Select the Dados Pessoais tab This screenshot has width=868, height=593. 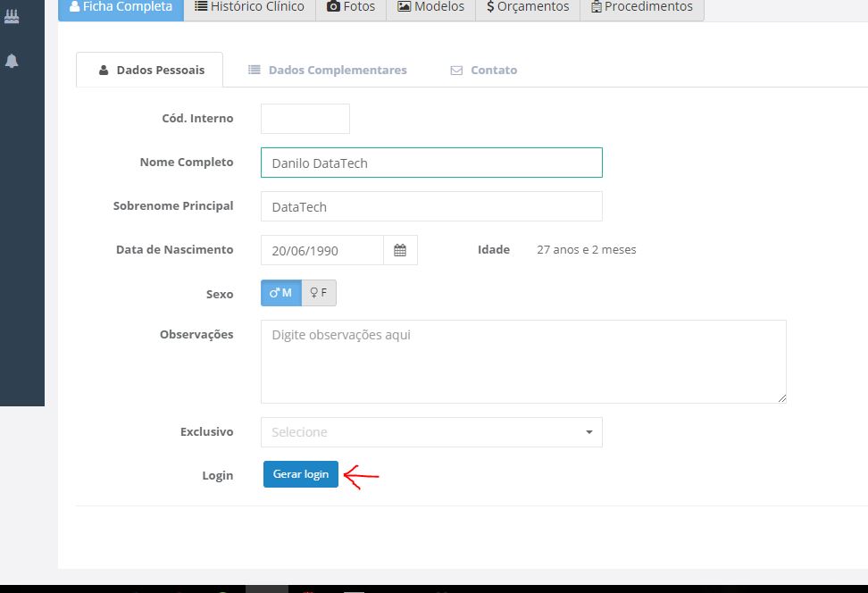[150, 70]
